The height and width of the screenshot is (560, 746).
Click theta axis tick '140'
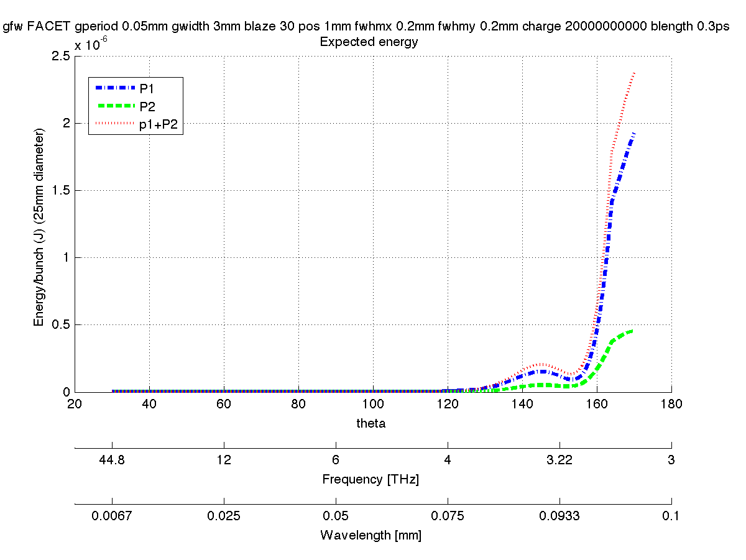(522, 404)
